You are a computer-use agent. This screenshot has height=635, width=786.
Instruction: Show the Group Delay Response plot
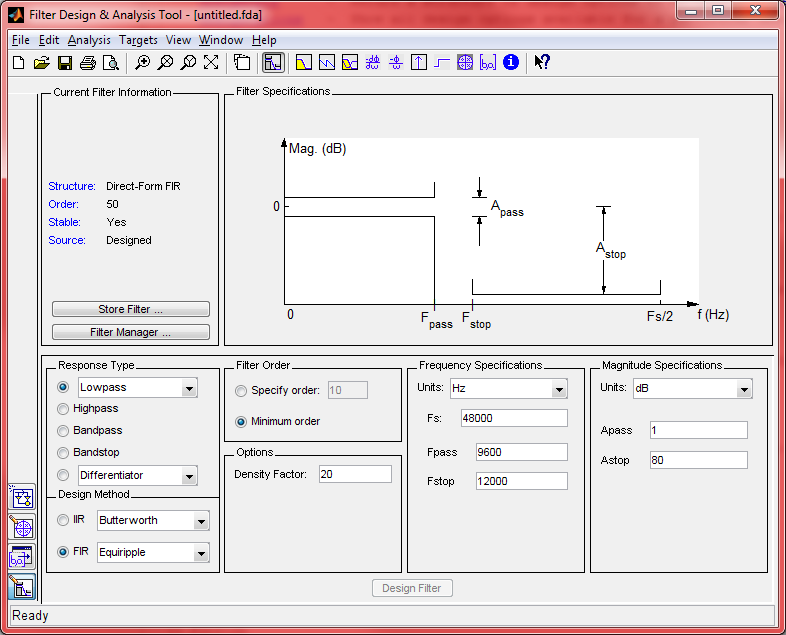pos(372,63)
